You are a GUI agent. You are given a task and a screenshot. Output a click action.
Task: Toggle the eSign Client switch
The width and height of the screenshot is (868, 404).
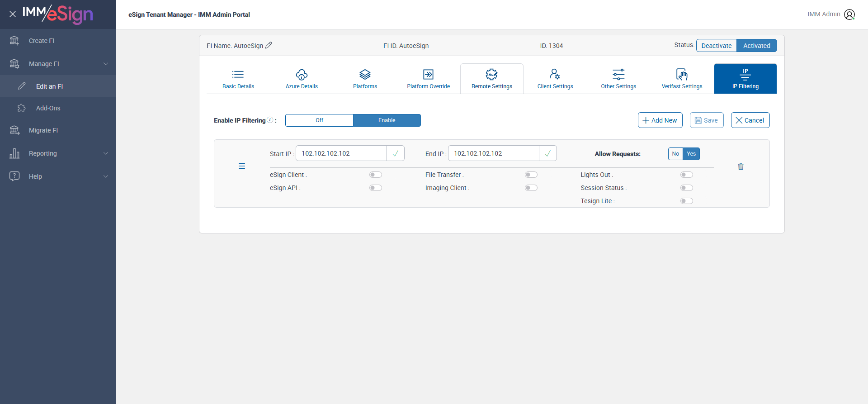(x=376, y=175)
